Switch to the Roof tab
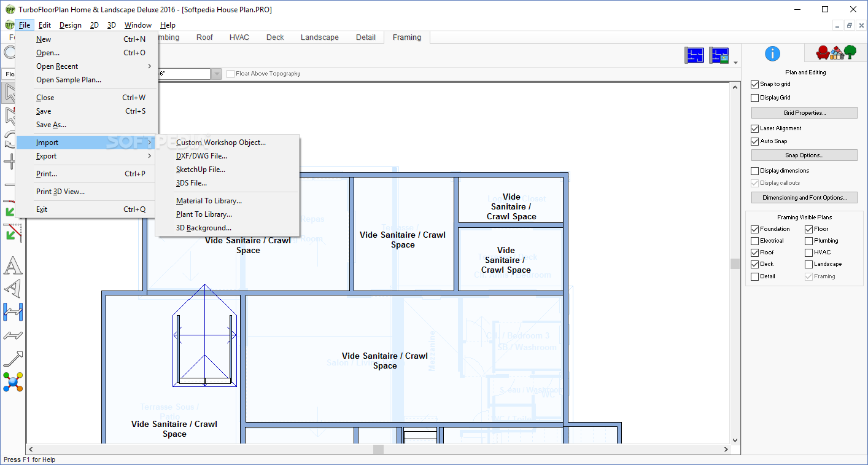The image size is (868, 465). (x=204, y=37)
